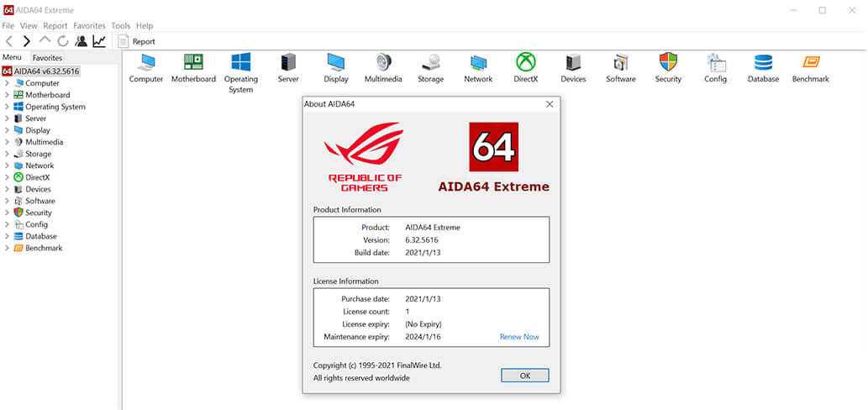The width and height of the screenshot is (868, 410).
Task: Click the Refresh toolbar icon
Action: [63, 41]
